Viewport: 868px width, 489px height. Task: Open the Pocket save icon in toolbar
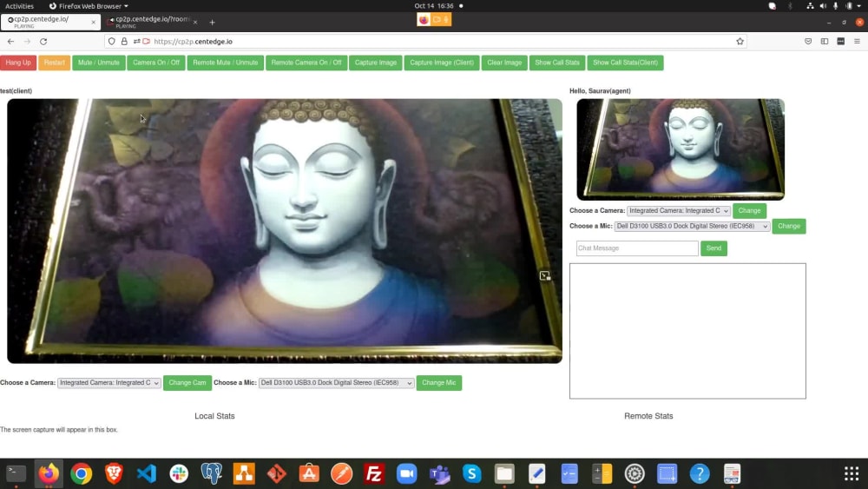point(808,42)
